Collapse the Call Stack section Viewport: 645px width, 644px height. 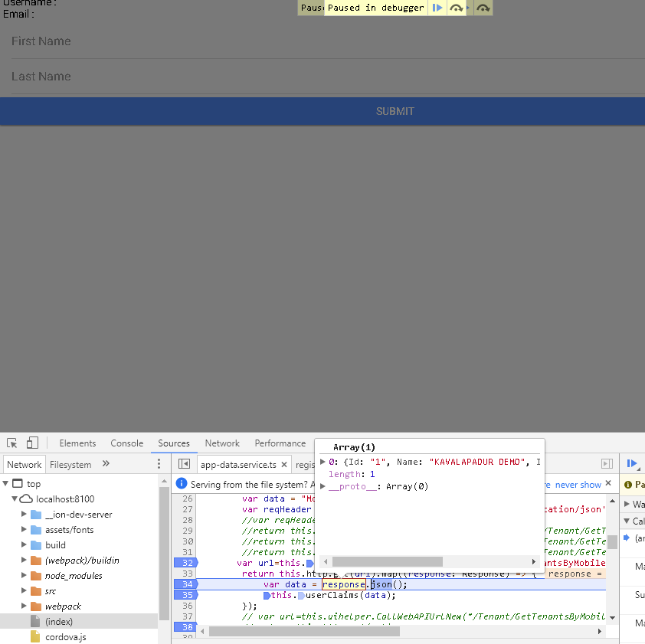[x=627, y=521]
